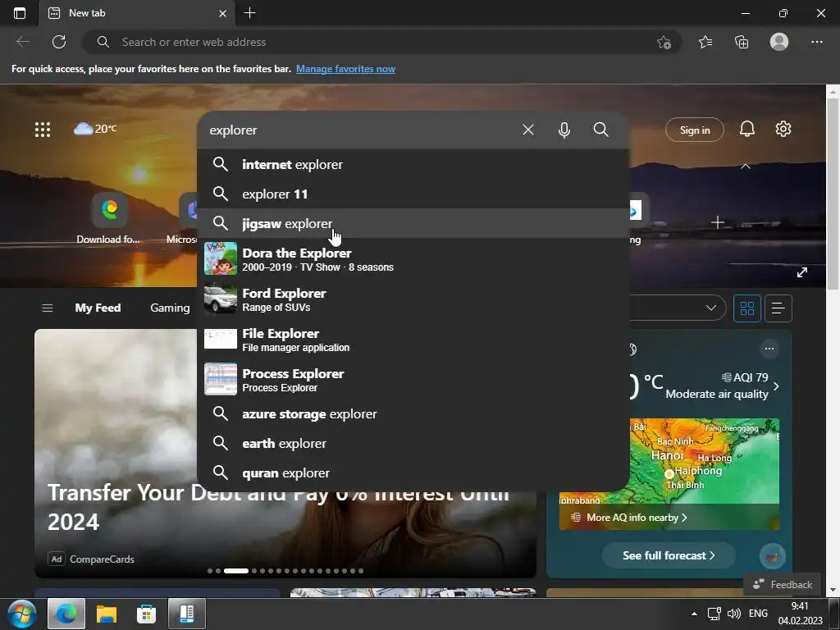
Task: Add this page to favorites star icon
Action: (664, 43)
